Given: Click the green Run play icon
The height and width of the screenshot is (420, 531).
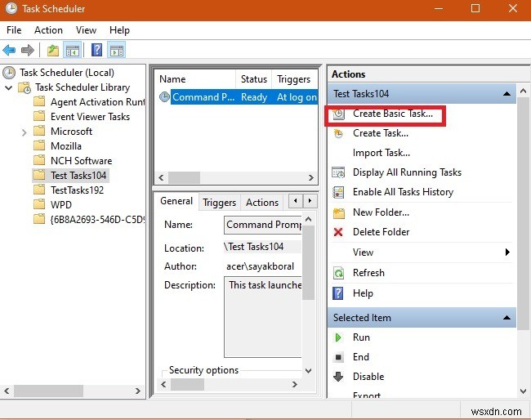Looking at the screenshot, I should [x=337, y=337].
